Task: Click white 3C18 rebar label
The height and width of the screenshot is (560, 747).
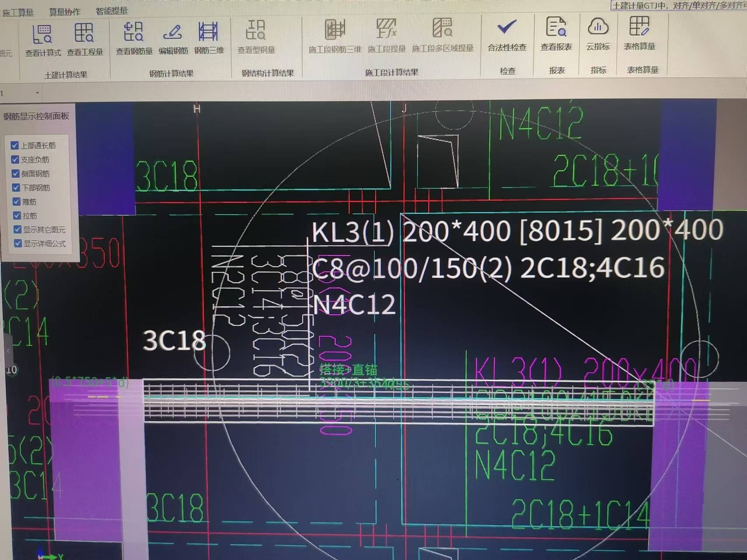Action: (x=174, y=340)
